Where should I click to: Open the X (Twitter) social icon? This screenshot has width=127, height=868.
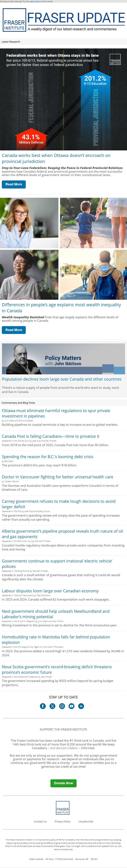52,706
